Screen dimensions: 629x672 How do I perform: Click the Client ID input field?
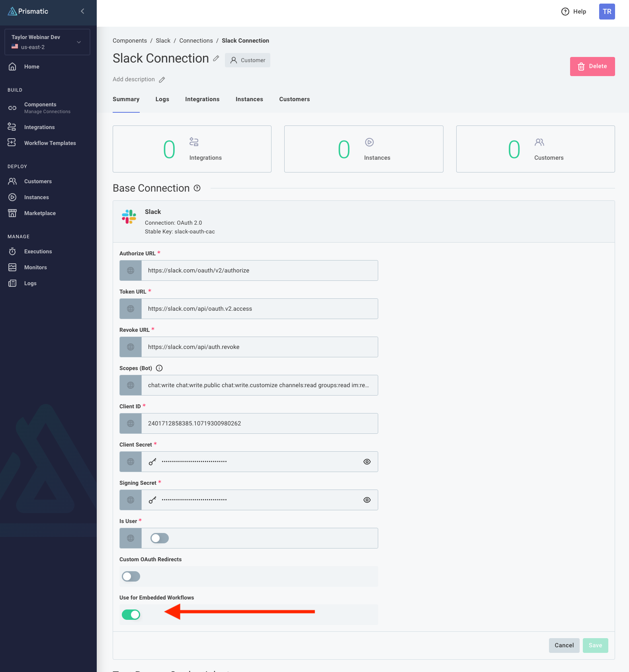(260, 423)
